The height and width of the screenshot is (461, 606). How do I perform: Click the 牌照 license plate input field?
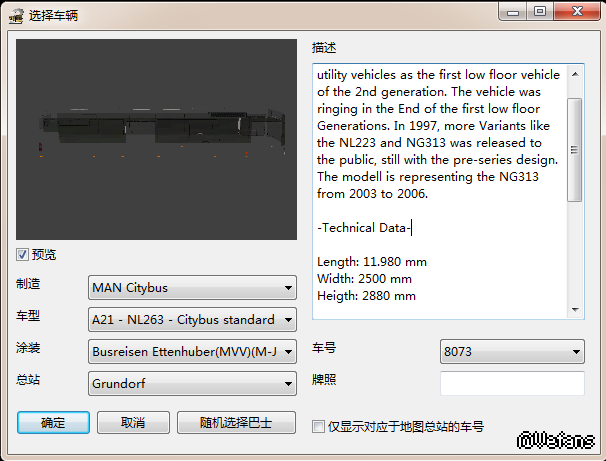point(512,383)
